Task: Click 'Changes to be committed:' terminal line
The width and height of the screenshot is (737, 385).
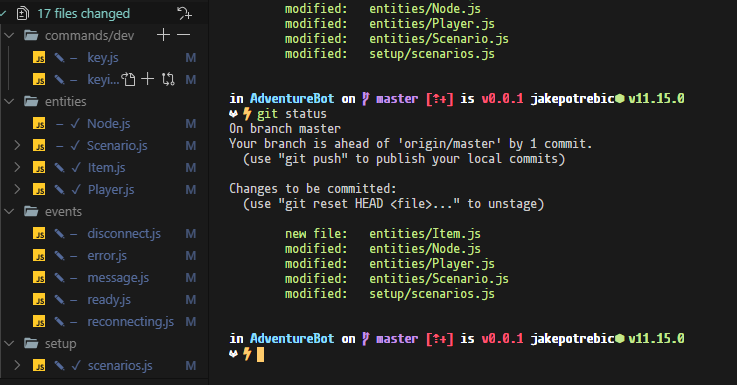Action: pos(313,189)
